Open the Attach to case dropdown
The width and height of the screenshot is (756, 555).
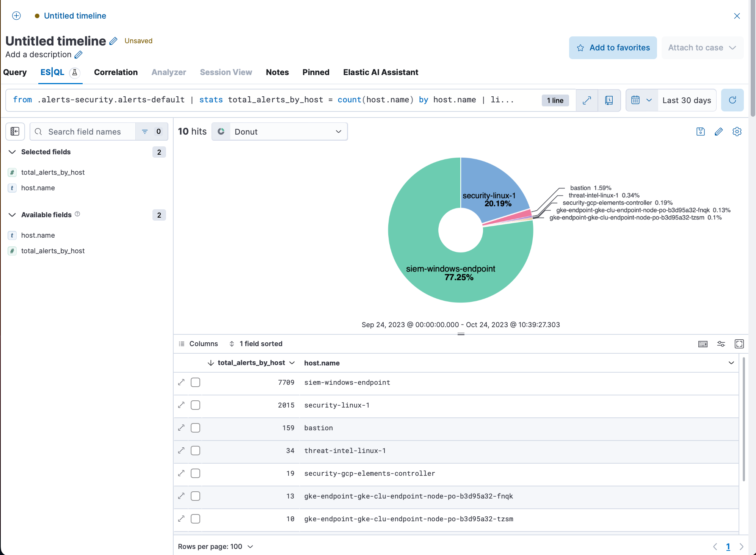[x=702, y=48]
